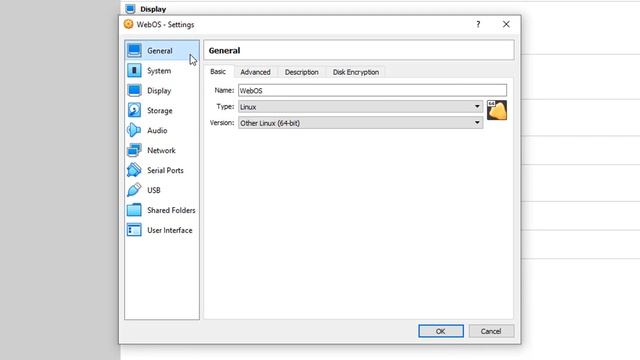640x360 pixels.
Task: Click the Display screen icon in settings sidebar
Action: point(134,91)
